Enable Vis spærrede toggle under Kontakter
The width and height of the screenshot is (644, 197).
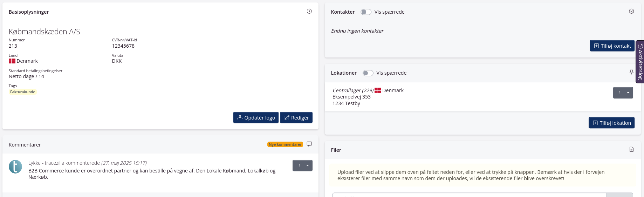click(366, 12)
